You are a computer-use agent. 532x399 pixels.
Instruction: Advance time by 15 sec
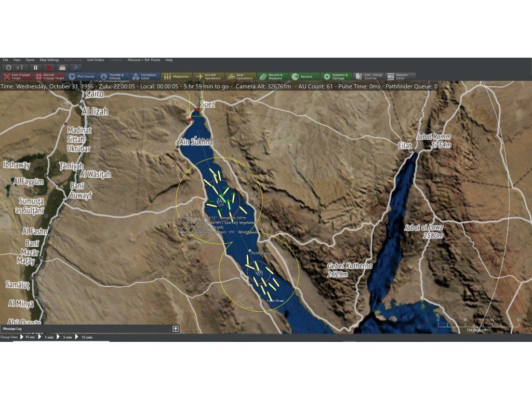(x=28, y=337)
